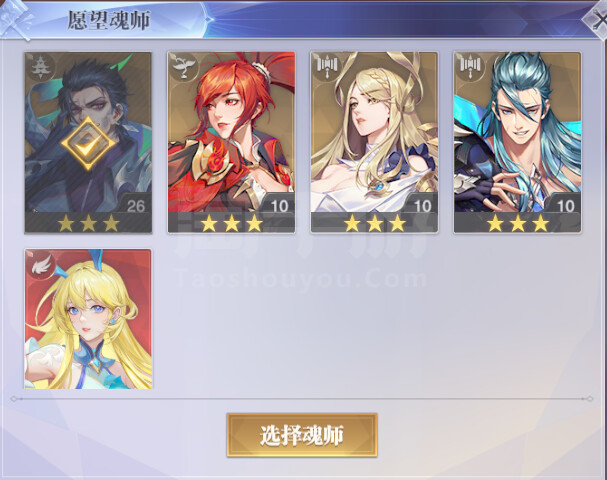Click the level 26 badge on first card

[135, 206]
